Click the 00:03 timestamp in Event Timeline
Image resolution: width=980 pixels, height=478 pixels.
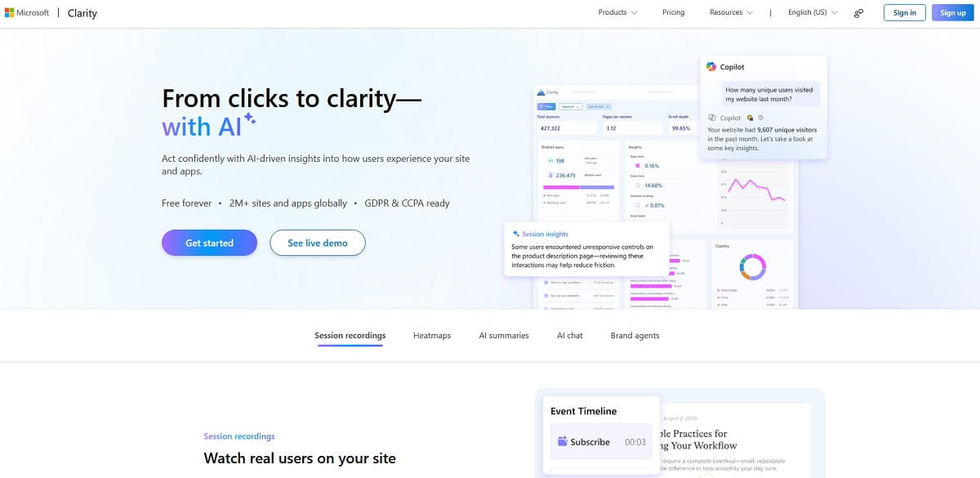click(634, 441)
